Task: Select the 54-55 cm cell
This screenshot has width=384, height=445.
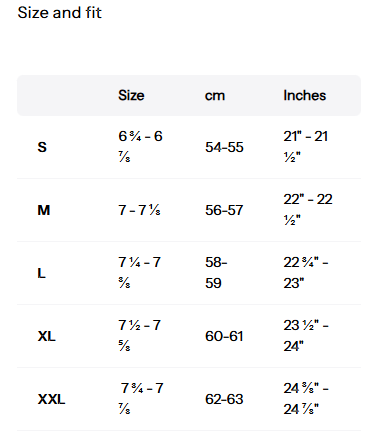Action: pos(224,147)
